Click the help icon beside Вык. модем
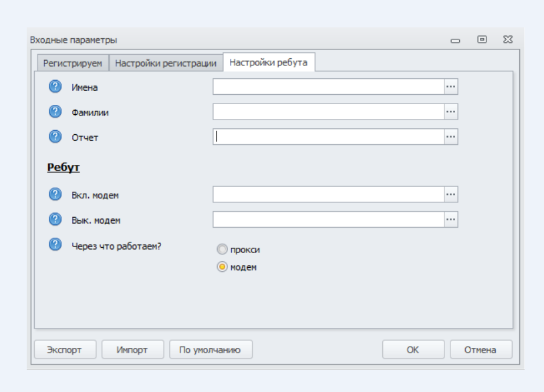The height and width of the screenshot is (392, 544). (55, 219)
